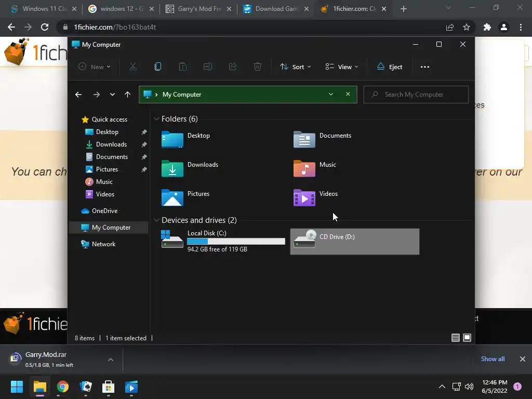Screen dimensions: 532x399
Task: Switch to Download Garry browser tab
Action: 276,9
